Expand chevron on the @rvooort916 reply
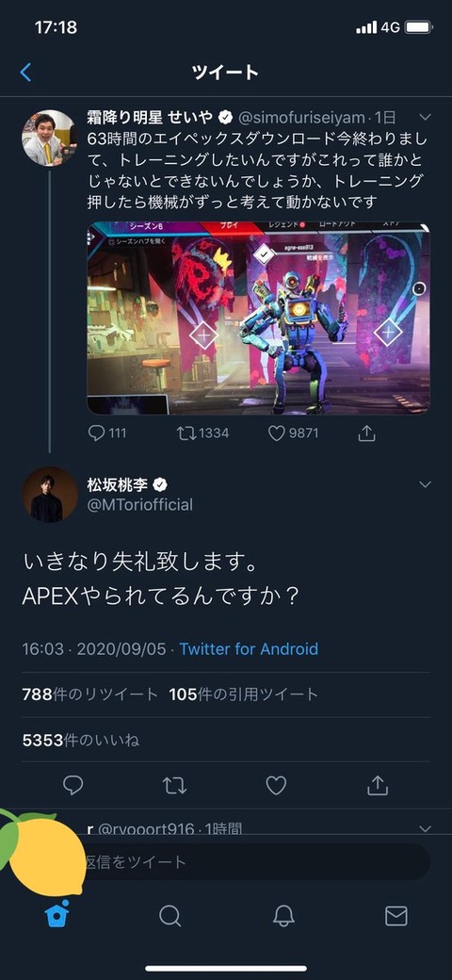This screenshot has height=980, width=452. [x=425, y=828]
